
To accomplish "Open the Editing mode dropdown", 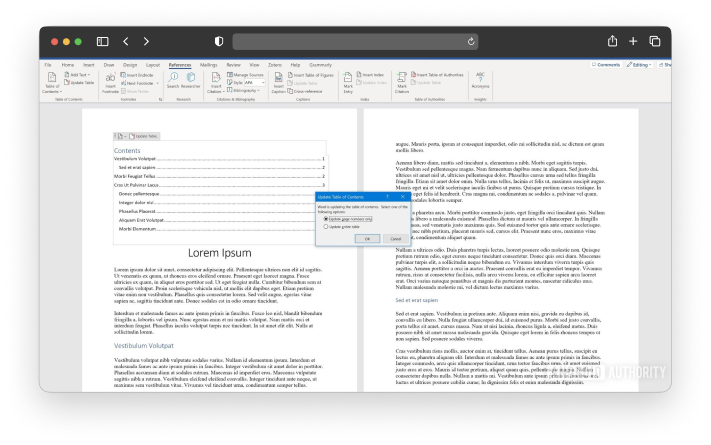I will click(x=639, y=65).
